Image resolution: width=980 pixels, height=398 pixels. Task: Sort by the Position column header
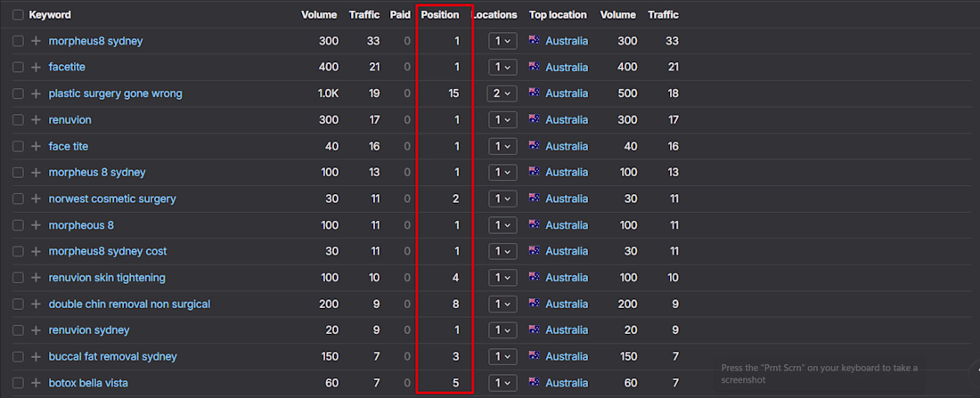click(x=440, y=15)
